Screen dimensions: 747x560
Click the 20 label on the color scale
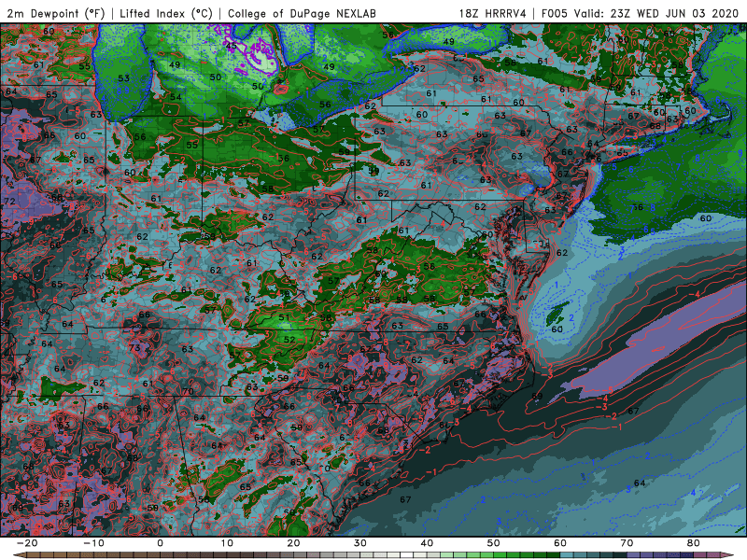click(293, 543)
